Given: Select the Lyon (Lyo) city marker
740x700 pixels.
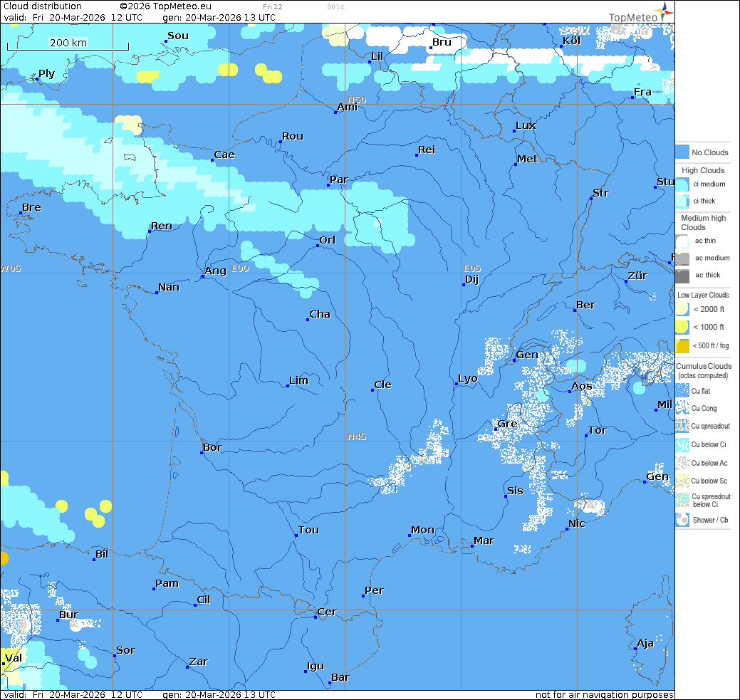Looking at the screenshot, I should [457, 384].
